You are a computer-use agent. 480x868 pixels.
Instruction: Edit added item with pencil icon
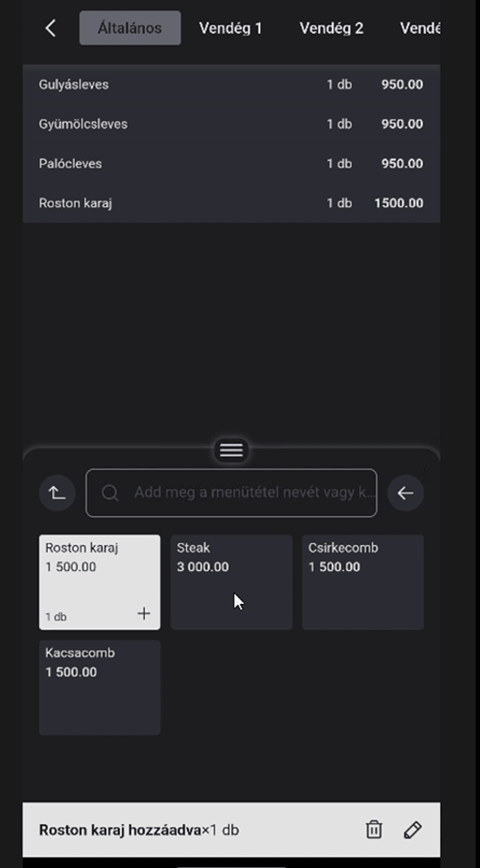point(413,830)
